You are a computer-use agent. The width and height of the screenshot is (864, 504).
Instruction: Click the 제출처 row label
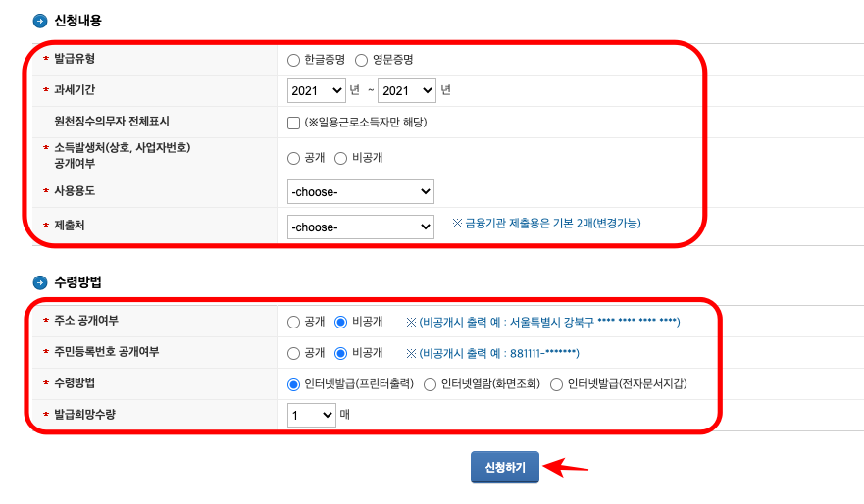click(x=70, y=226)
